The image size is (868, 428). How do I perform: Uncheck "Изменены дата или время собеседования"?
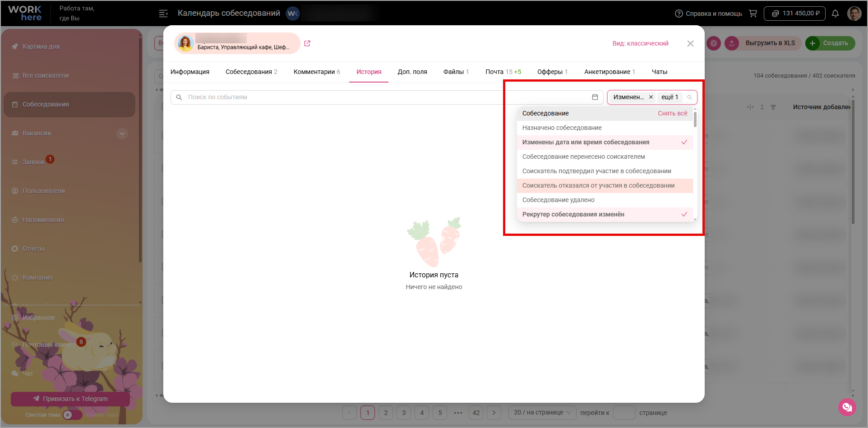(605, 142)
